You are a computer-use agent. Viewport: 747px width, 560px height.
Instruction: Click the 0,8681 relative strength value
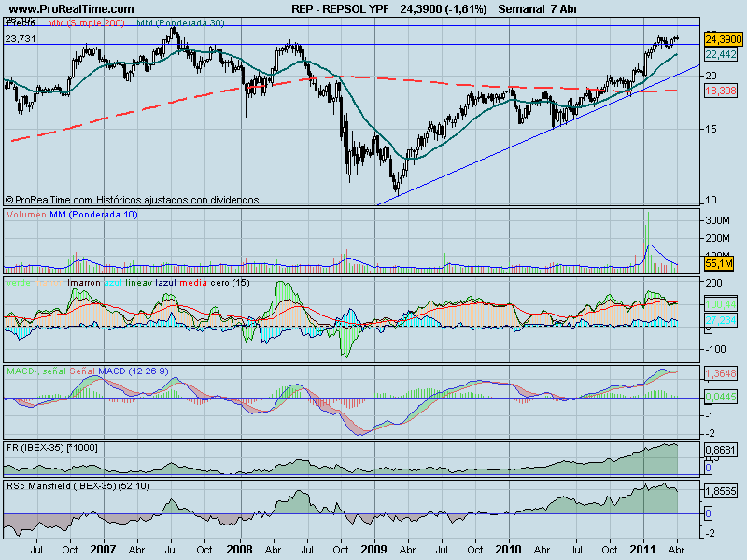pyautogui.click(x=721, y=450)
